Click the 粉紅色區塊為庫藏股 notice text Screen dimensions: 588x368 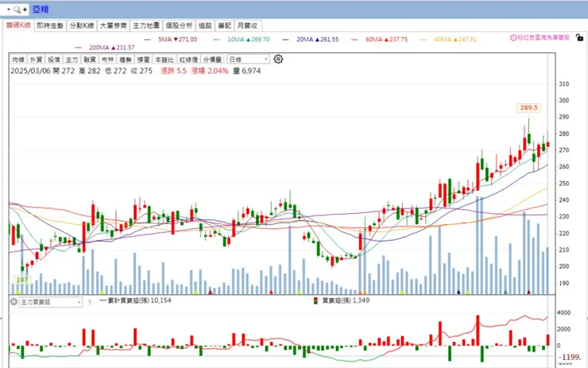click(x=544, y=37)
